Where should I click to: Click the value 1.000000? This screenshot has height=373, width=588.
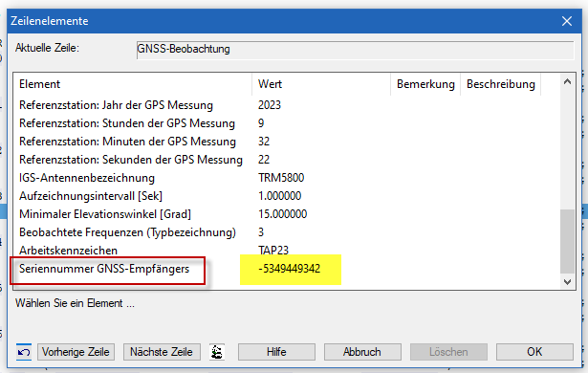tap(280, 196)
